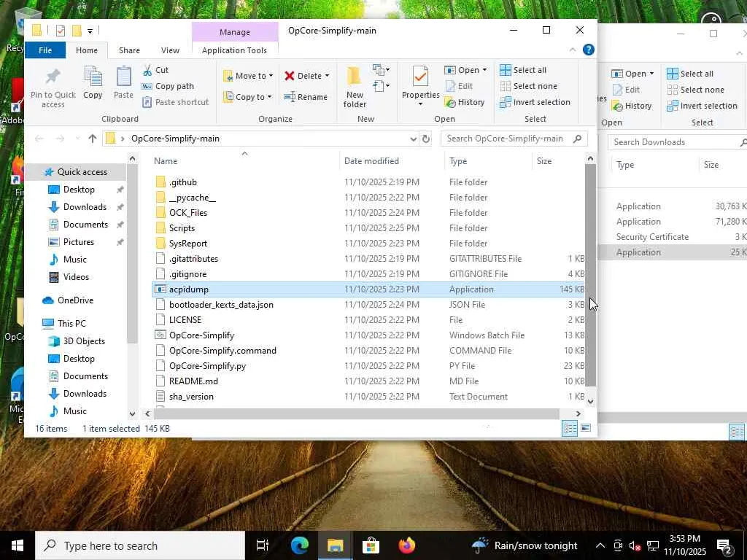Cut the selected acpidump file
The image size is (747, 560).
tap(156, 70)
